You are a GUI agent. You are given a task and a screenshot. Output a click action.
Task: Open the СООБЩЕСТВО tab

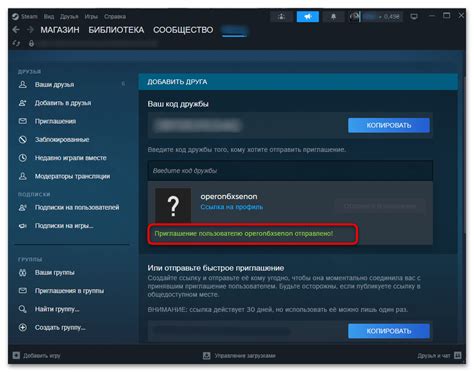(x=183, y=30)
